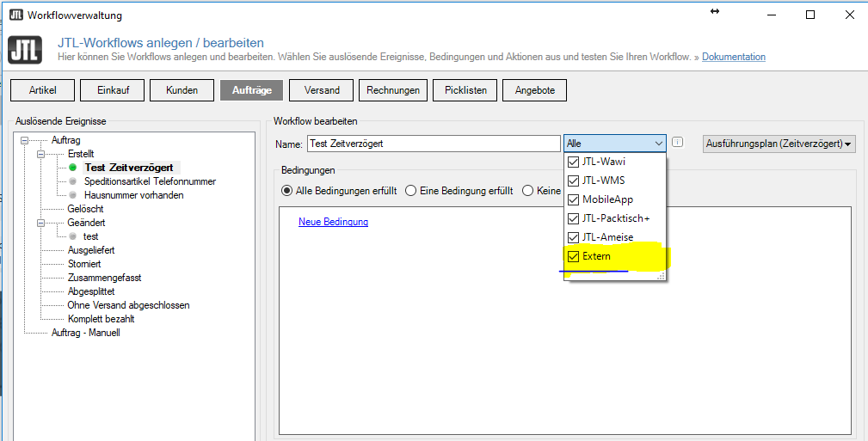Select the Keine radio button
868x441 pixels.
(527, 191)
